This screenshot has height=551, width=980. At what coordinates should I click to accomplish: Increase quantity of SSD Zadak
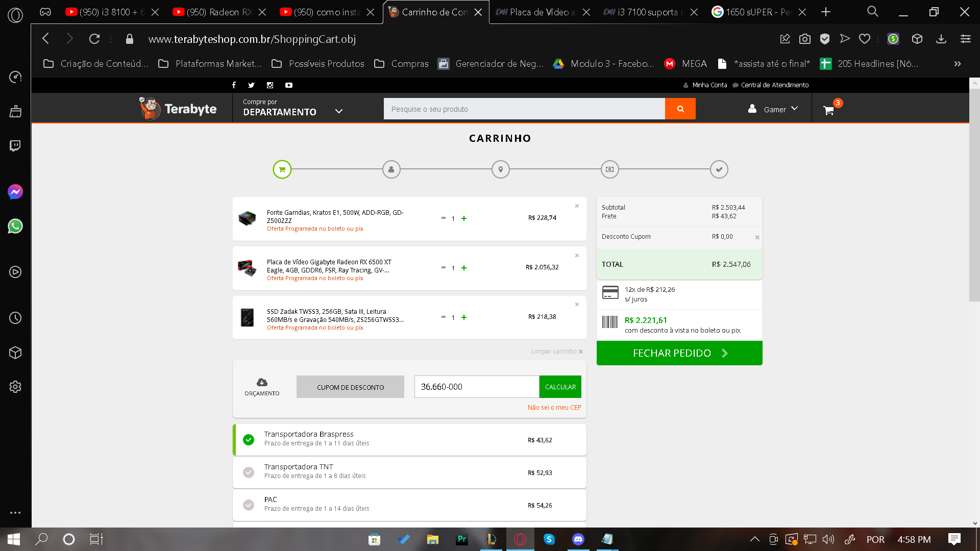[464, 317]
